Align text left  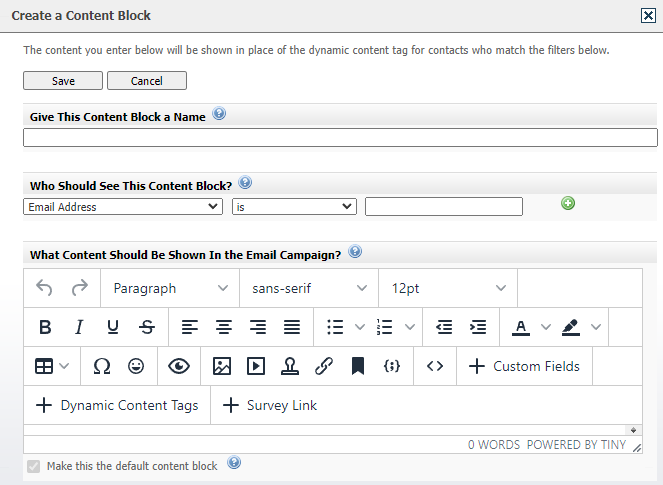click(x=190, y=327)
